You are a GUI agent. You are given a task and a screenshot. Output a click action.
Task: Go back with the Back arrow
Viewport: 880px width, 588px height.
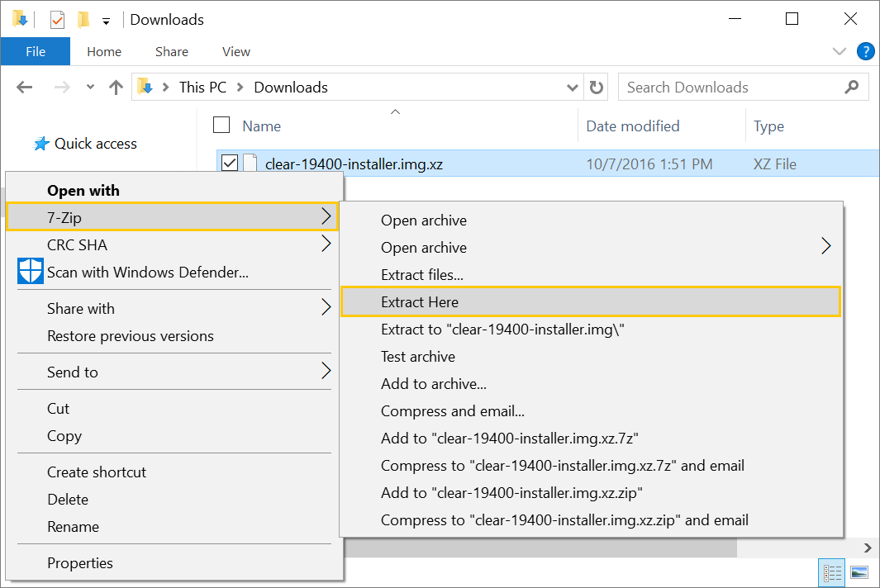tap(25, 87)
